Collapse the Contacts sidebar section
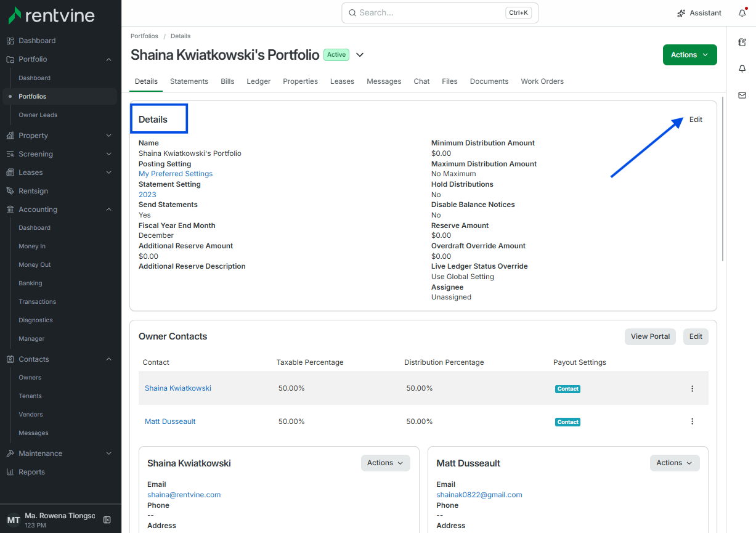Screen dimensions: 756x533 (108, 359)
